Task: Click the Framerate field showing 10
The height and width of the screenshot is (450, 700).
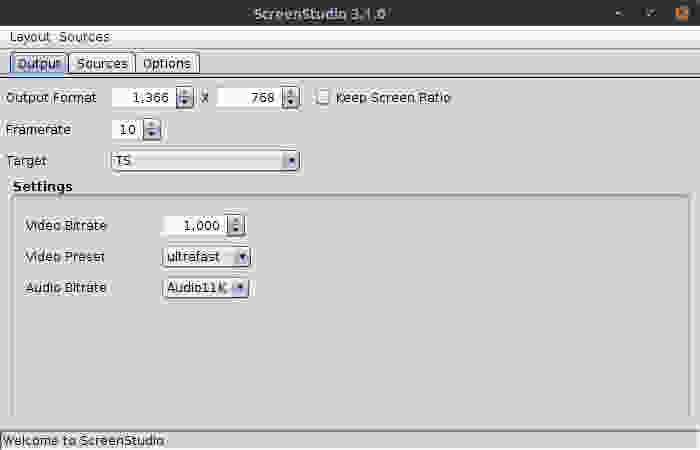Action: click(127, 130)
